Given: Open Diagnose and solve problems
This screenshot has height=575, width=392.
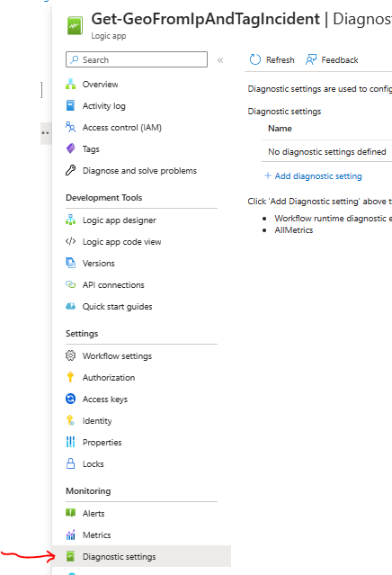Looking at the screenshot, I should [x=141, y=170].
